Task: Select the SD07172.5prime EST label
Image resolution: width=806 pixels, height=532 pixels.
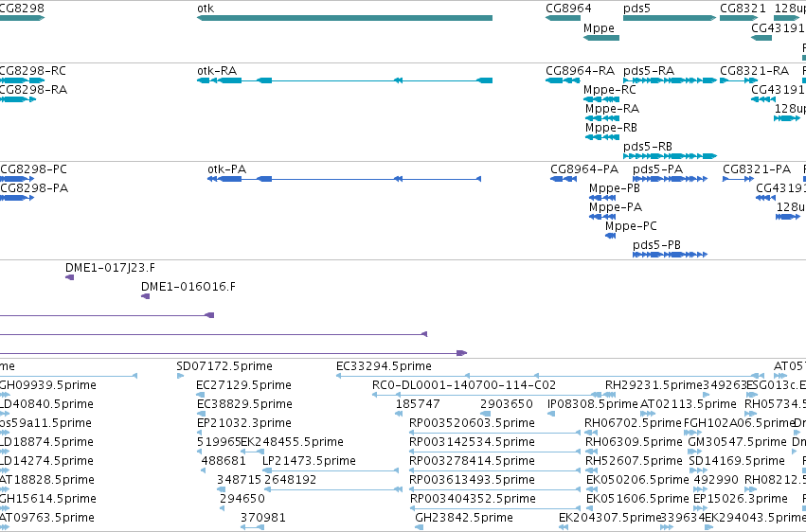Action: (224, 366)
